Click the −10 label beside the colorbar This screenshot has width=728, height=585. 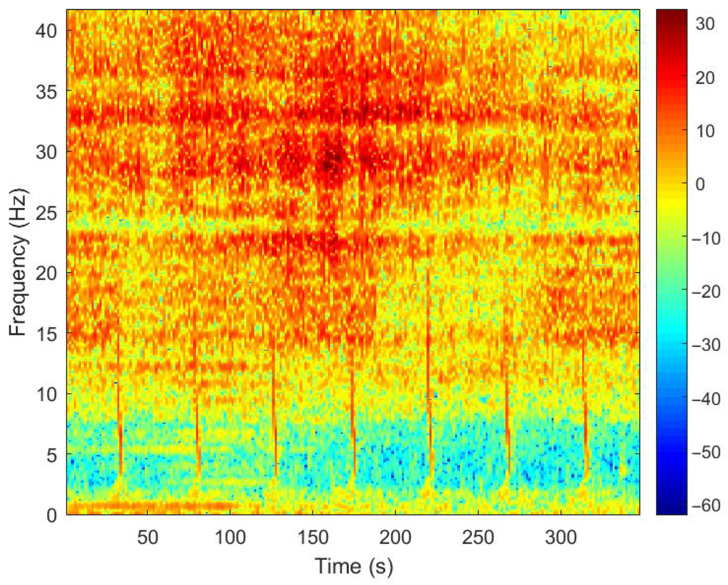coord(706,238)
